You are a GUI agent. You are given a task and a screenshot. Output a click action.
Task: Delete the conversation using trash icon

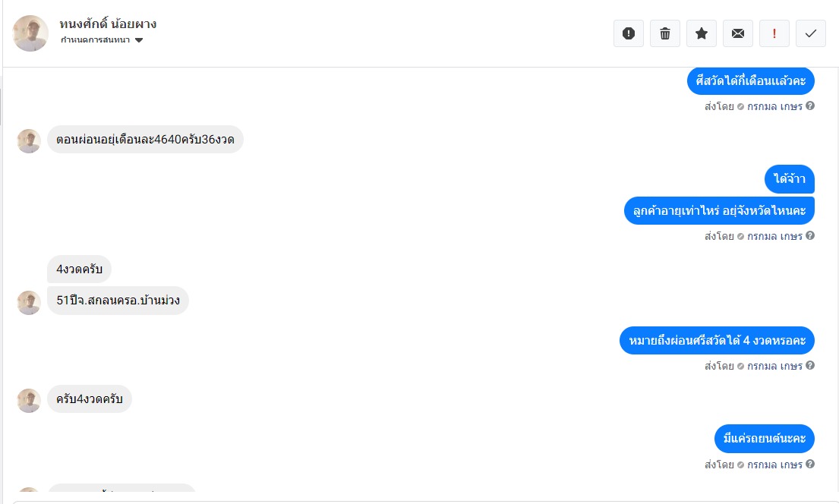click(665, 33)
